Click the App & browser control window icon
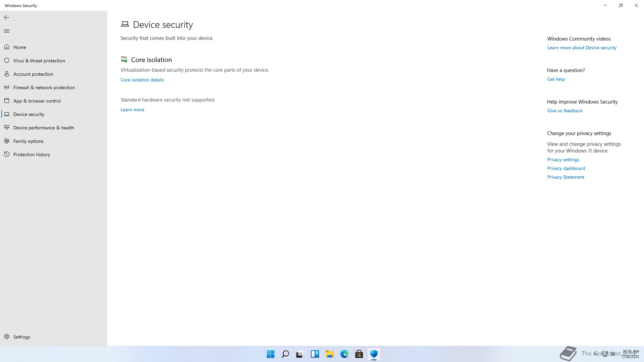The image size is (644, 362). pos(7,101)
